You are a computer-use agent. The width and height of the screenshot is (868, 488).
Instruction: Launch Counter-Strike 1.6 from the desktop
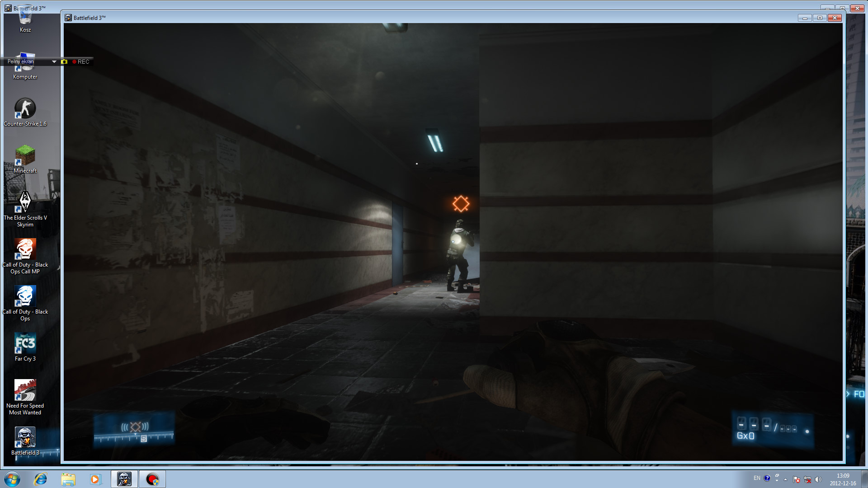(25, 112)
